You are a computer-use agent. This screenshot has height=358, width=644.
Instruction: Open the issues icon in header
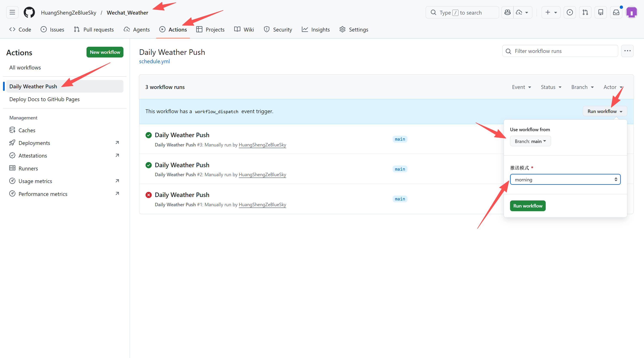(x=570, y=12)
